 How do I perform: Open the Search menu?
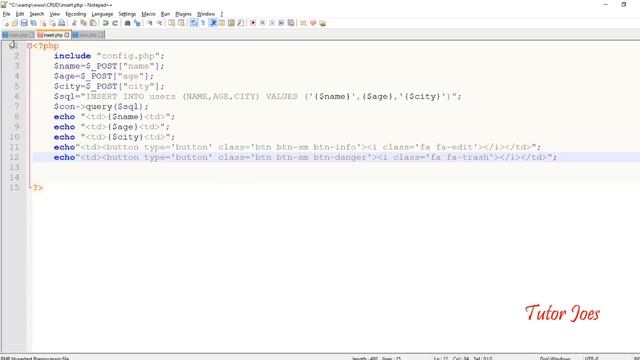point(37,14)
